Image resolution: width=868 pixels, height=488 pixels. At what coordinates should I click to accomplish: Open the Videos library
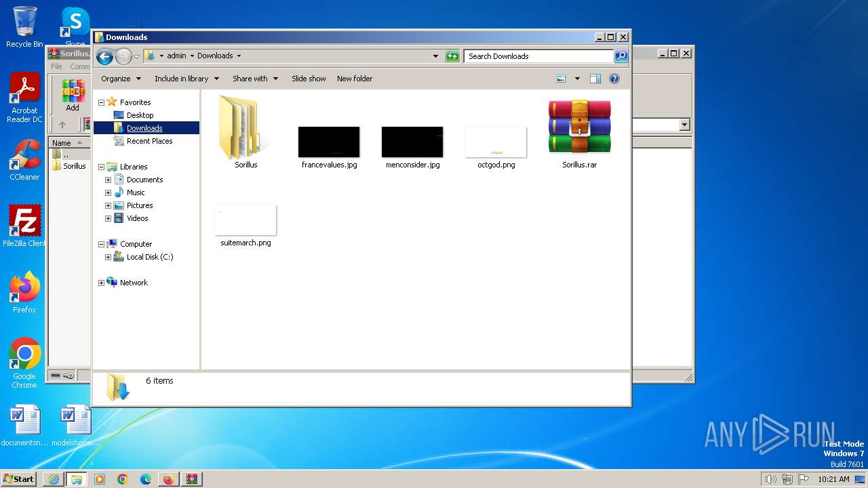[x=137, y=218]
